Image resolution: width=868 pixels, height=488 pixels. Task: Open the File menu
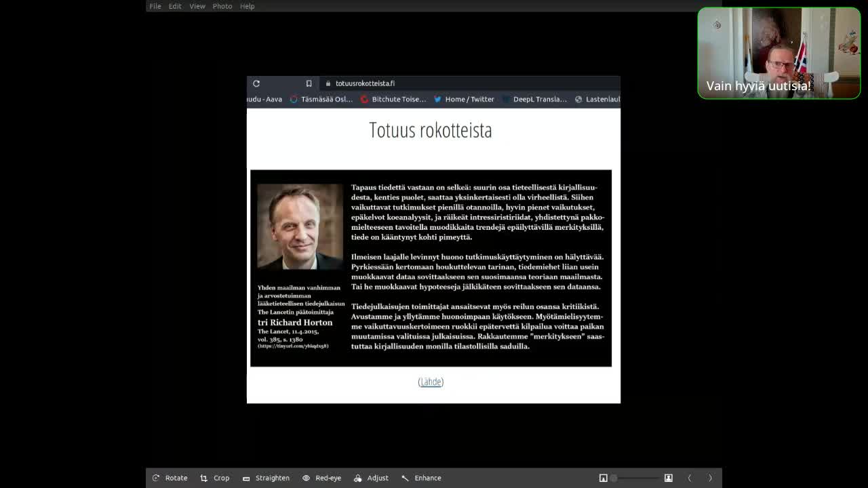pyautogui.click(x=155, y=6)
